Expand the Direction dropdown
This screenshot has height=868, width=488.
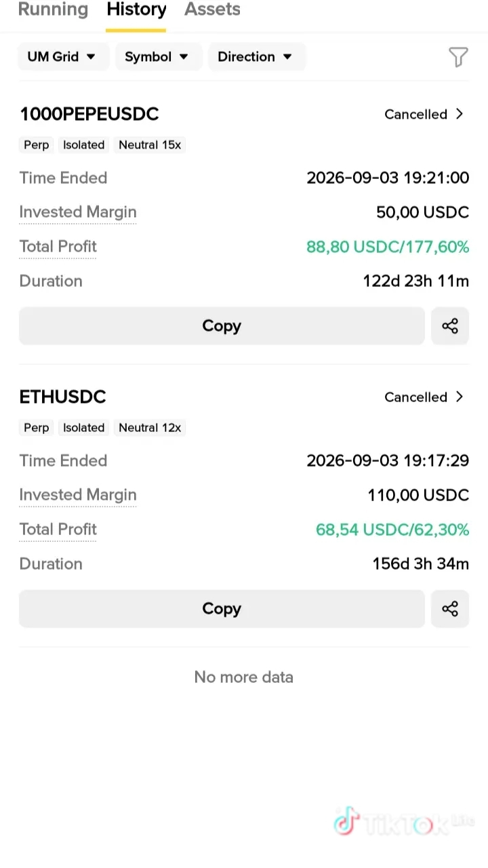[x=257, y=57]
